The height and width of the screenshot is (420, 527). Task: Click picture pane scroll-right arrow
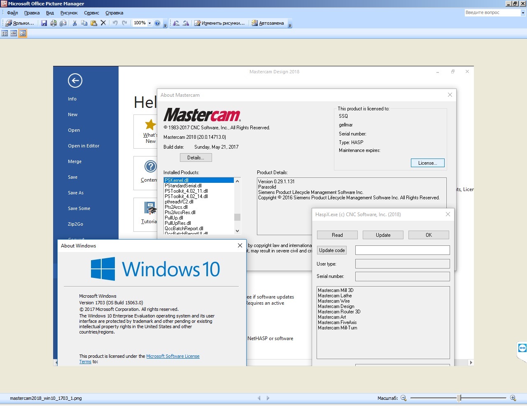tap(471, 363)
